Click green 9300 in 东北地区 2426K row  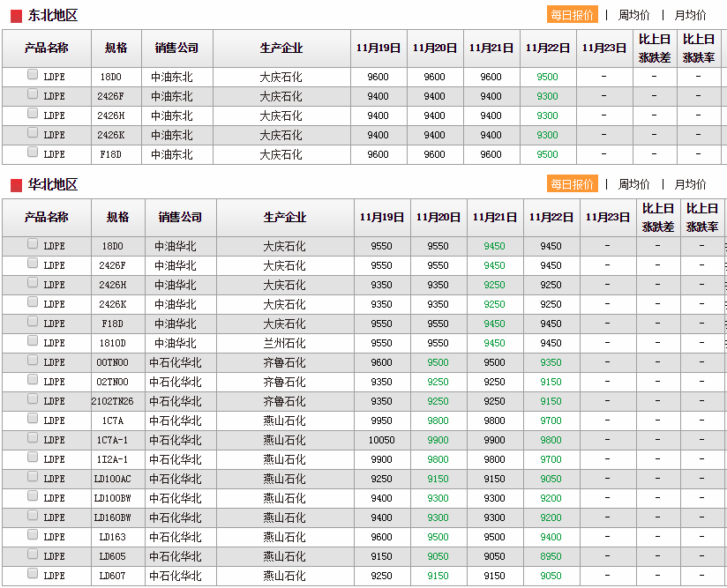[x=548, y=135]
